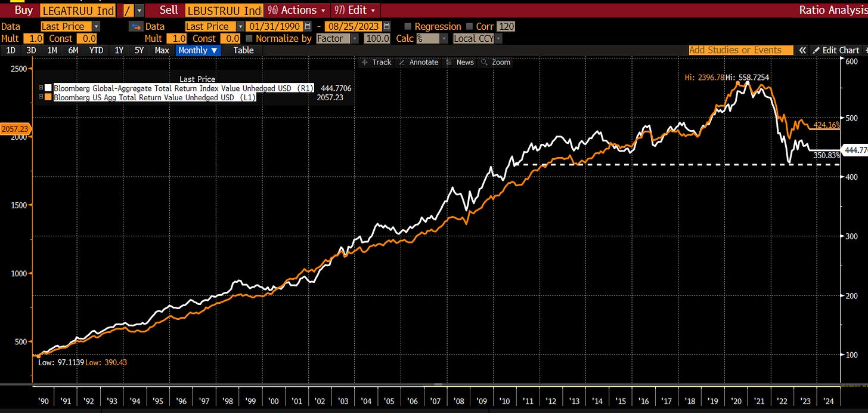Click the Add Studies or Events field

tap(741, 50)
